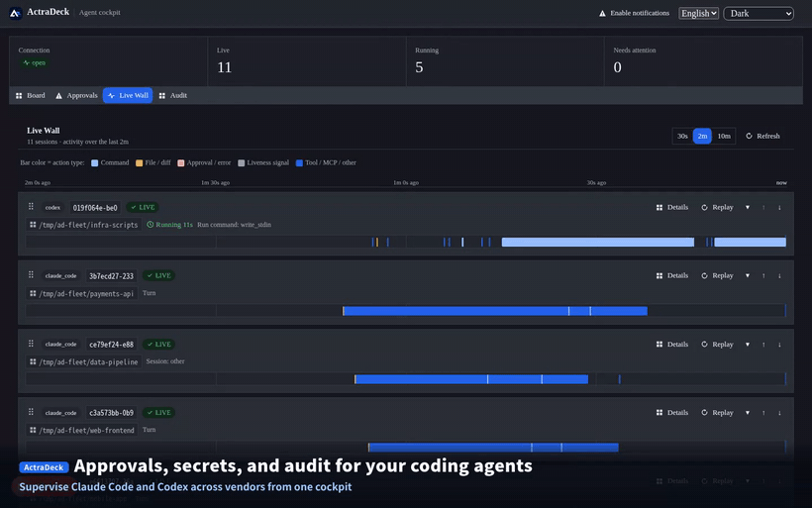Click the drag handle of session ce79ef24-e88
Image resolution: width=812 pixels, height=508 pixels.
coord(31,344)
